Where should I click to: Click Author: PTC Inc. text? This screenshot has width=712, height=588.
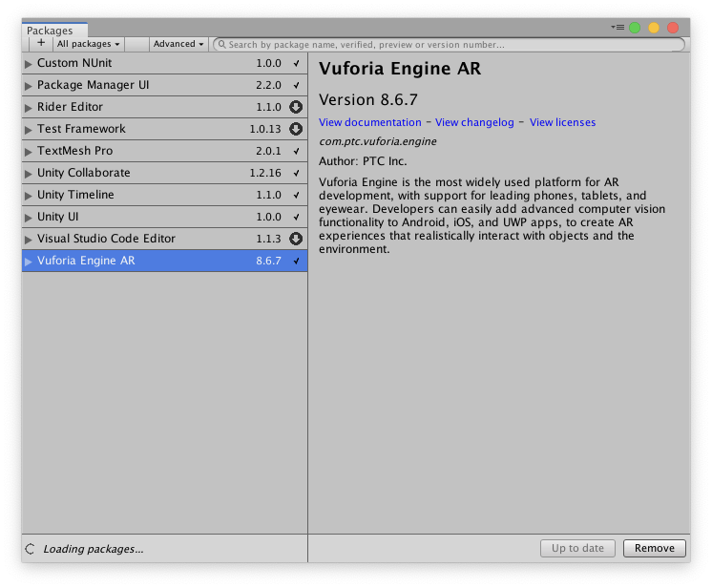[363, 161]
